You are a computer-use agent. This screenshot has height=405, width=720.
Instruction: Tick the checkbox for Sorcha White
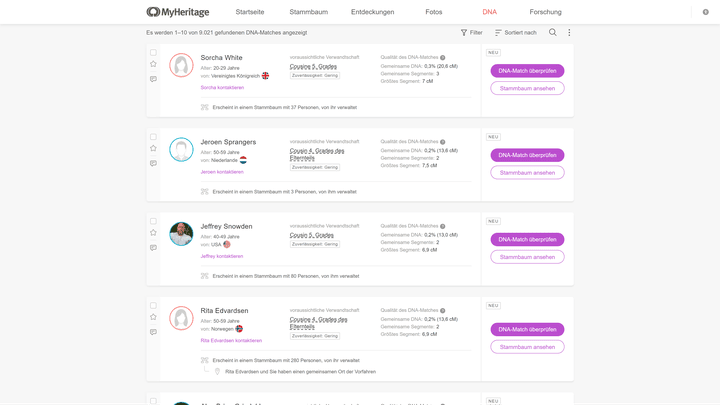(153, 52)
